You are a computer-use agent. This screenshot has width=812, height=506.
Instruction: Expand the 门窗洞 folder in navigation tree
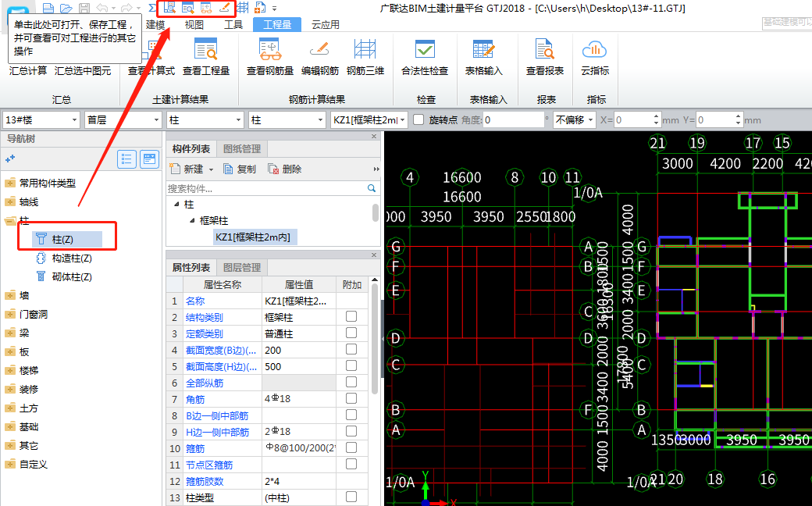(x=10, y=315)
